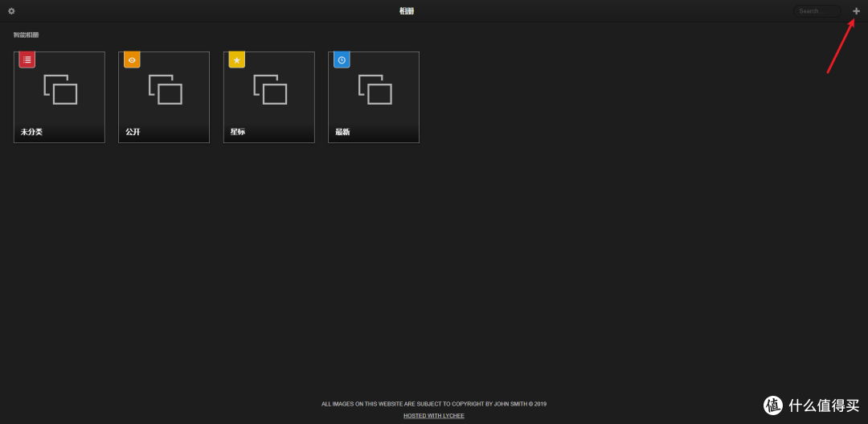This screenshot has width=868, height=424.
Task: Click the plus icon to add album
Action: (856, 11)
